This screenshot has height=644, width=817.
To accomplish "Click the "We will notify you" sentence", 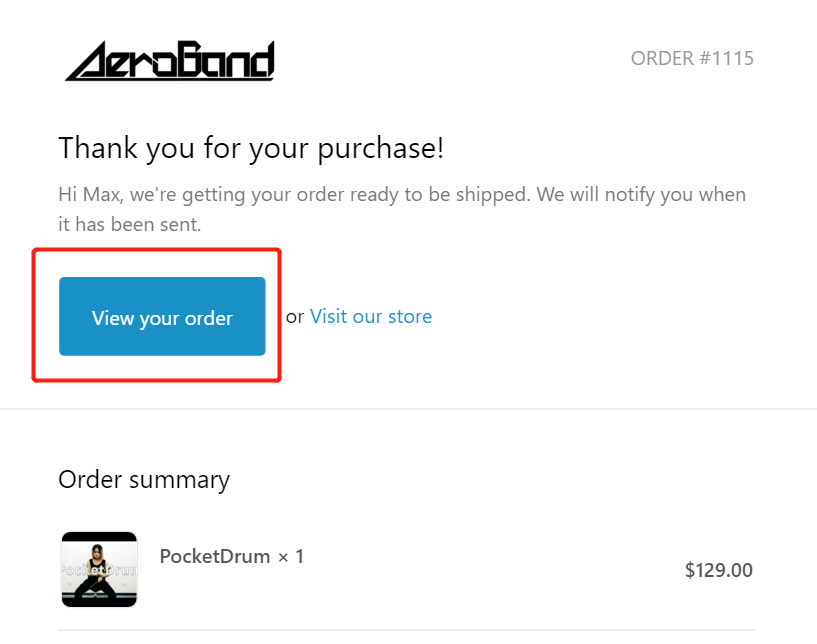I will 641,194.
